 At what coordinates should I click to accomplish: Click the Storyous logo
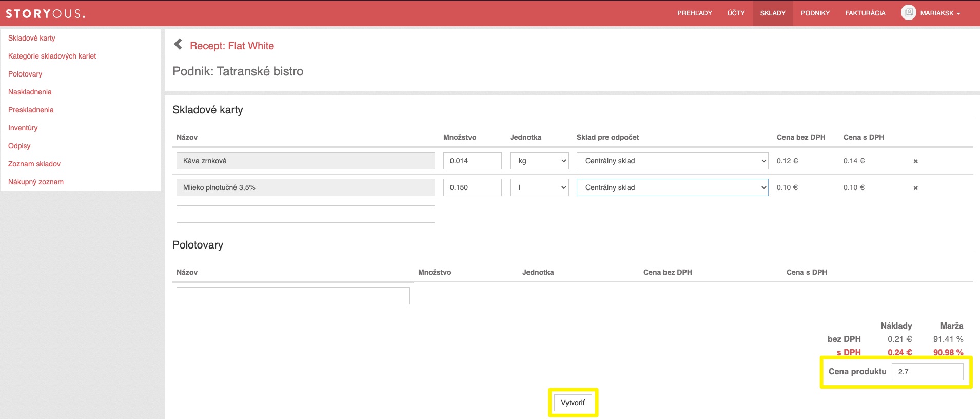46,13
